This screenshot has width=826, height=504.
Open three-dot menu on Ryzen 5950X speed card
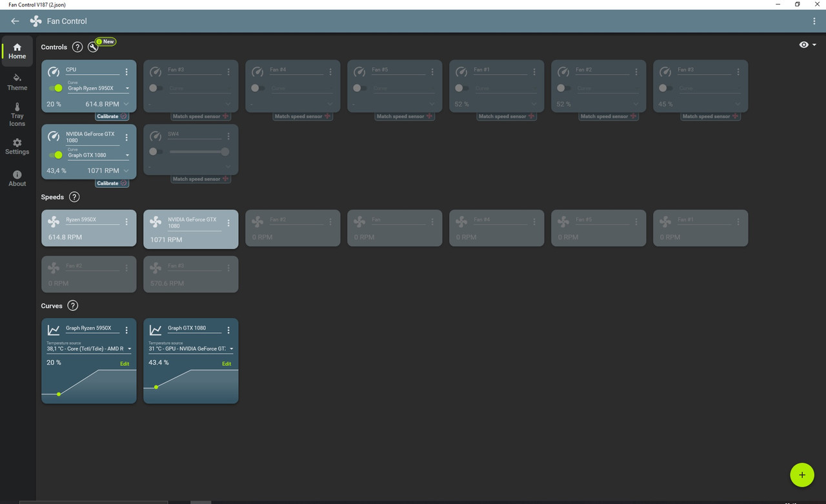coord(126,222)
